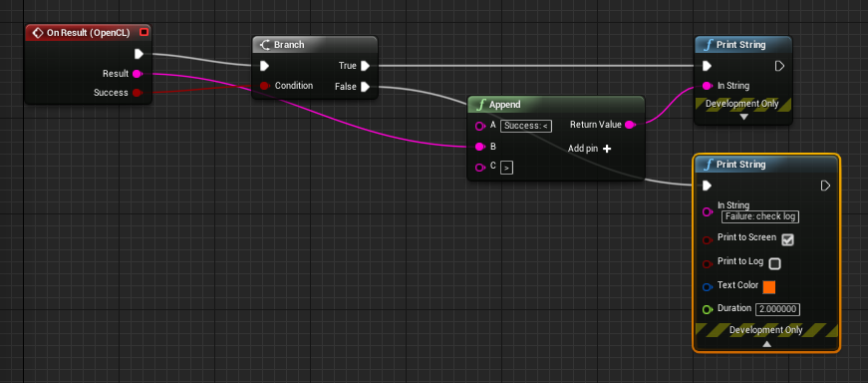Image resolution: width=868 pixels, height=383 pixels.
Task: Click the Print to Screen pin
Action: click(707, 240)
